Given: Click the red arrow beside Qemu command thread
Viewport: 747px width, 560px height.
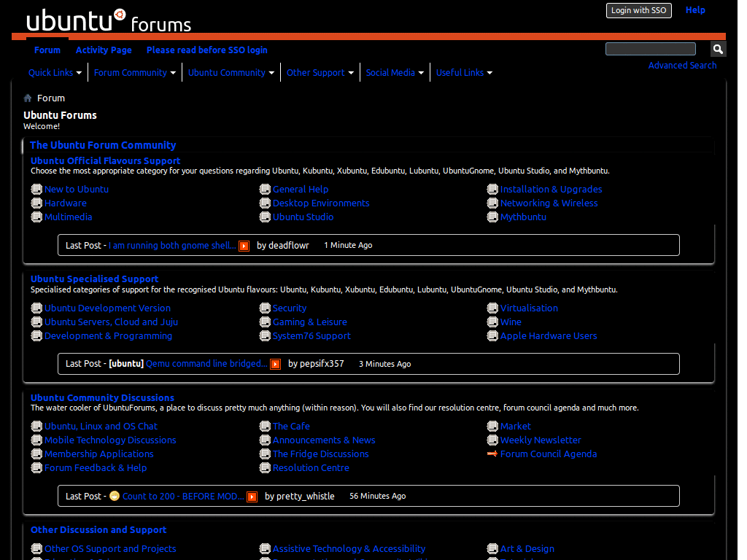Looking at the screenshot, I should 275,364.
